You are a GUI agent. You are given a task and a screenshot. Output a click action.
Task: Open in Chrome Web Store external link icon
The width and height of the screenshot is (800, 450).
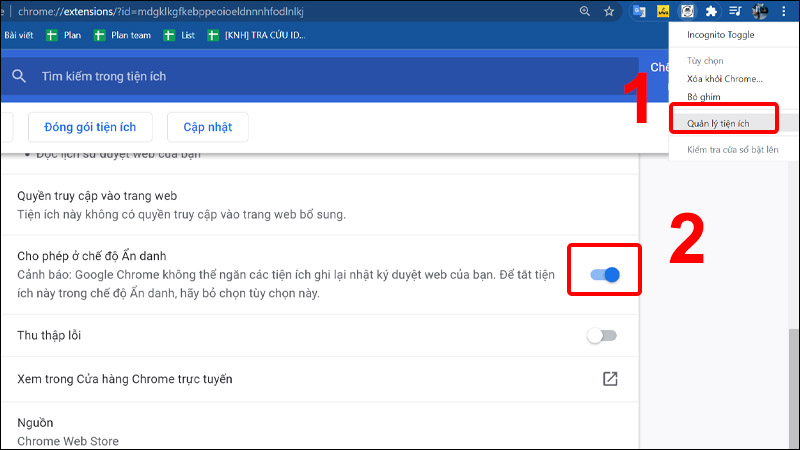pos(609,379)
